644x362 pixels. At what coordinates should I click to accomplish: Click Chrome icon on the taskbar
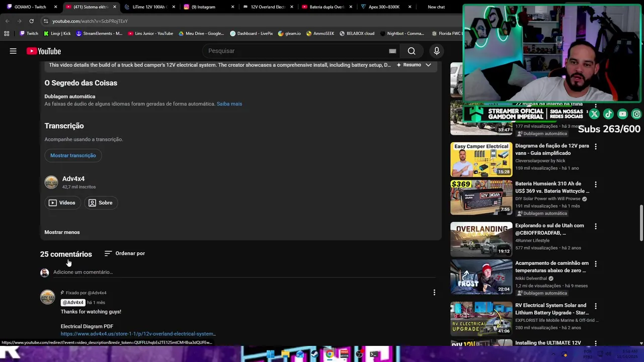(330, 354)
